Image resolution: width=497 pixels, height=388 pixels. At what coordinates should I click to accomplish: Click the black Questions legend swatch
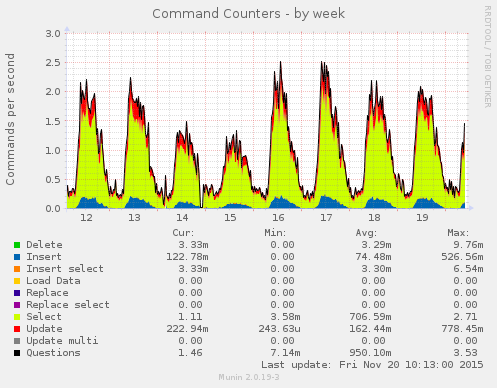(x=17, y=353)
